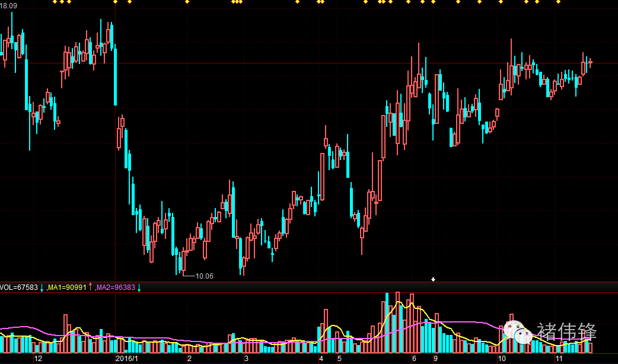Viewport: 618px width, 364px height.
Task: Click the cyan down arrow beside VOL=67583
Action: point(42,288)
